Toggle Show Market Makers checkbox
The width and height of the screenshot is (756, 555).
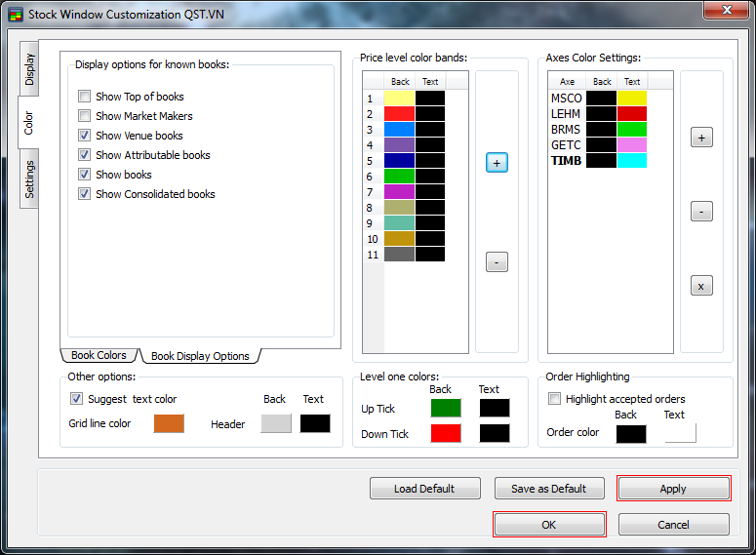(x=85, y=116)
